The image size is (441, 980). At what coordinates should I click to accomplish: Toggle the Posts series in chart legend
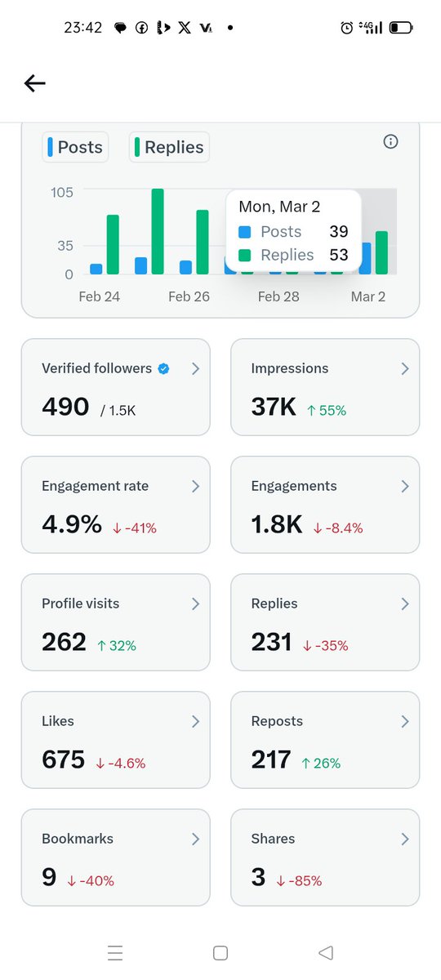tap(75, 147)
